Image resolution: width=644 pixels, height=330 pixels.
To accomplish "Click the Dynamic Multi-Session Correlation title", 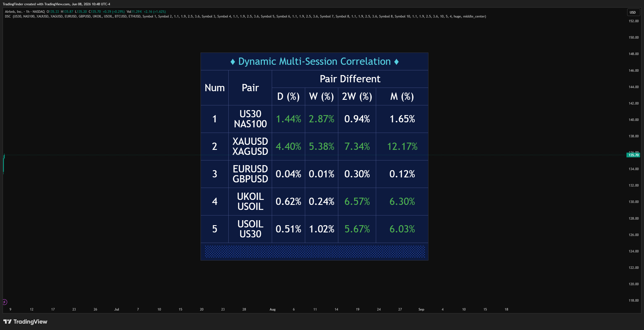I will point(314,61).
